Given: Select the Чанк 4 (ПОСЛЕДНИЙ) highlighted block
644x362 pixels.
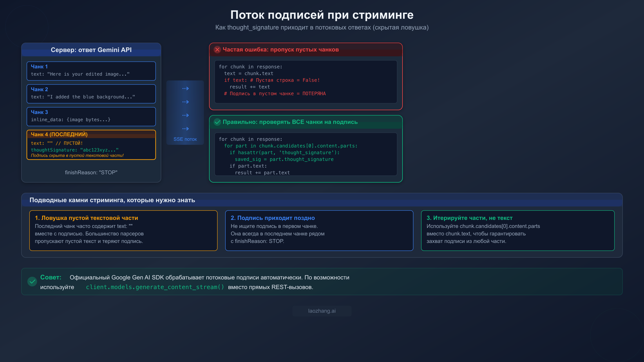Looking at the screenshot, I should point(91,145).
